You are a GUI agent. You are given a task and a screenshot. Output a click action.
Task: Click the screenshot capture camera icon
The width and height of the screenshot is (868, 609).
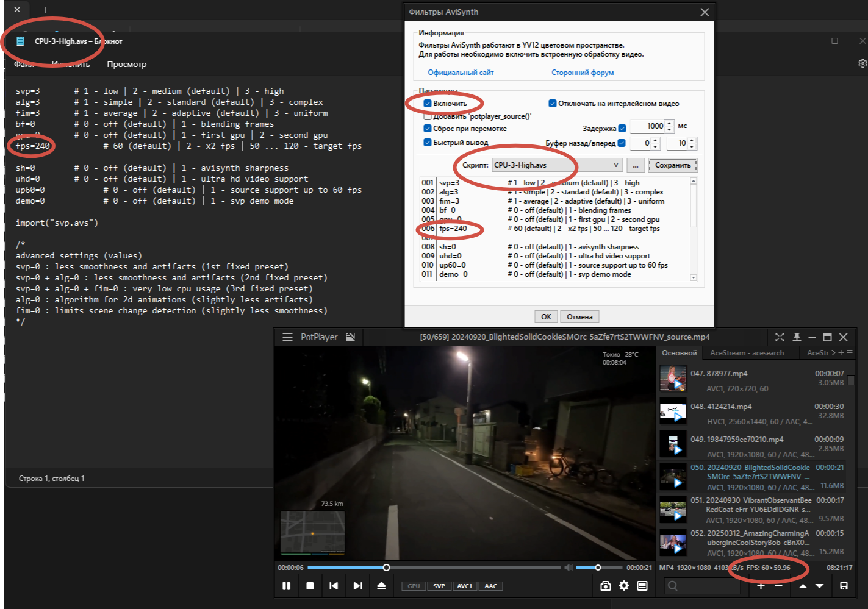pos(605,586)
